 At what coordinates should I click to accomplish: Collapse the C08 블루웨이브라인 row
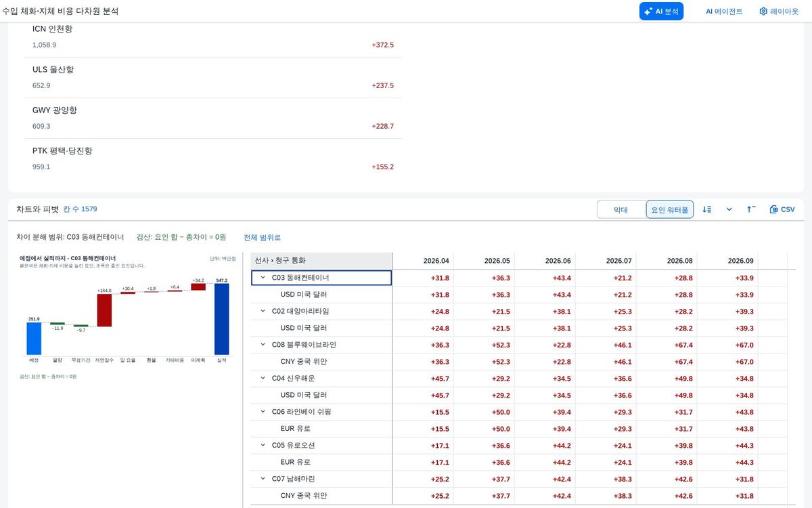(263, 345)
